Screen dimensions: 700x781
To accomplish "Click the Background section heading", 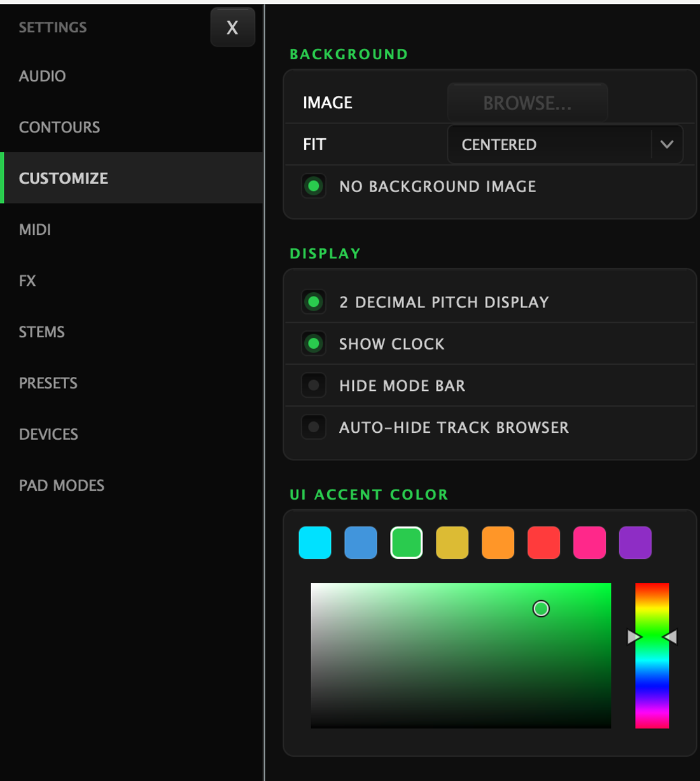I will 349,54.
